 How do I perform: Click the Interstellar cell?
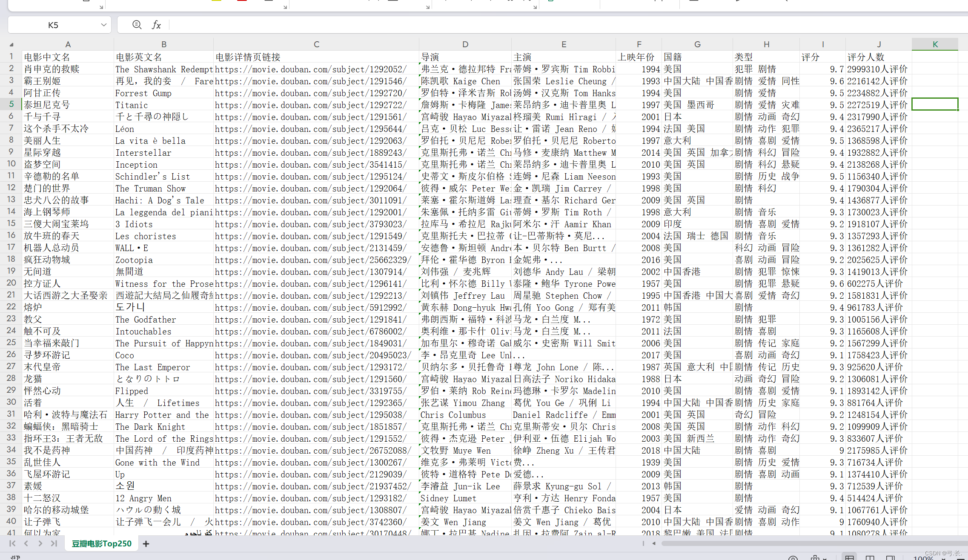pos(164,152)
